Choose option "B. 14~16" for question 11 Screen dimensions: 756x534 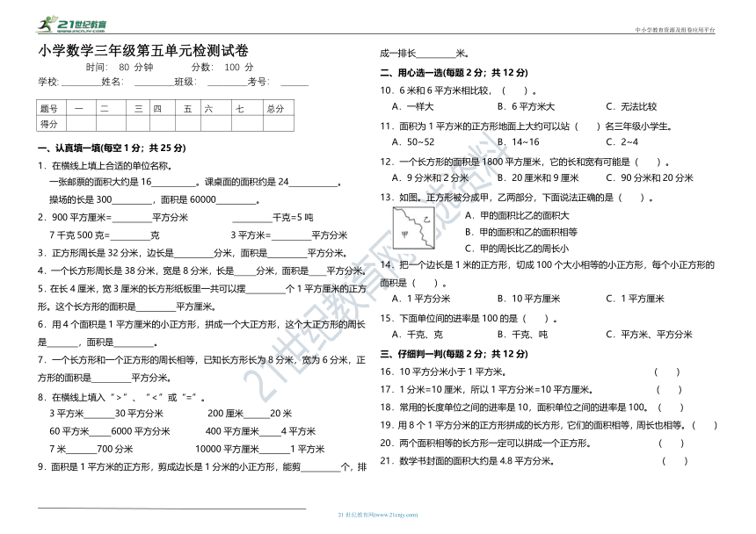(519, 142)
